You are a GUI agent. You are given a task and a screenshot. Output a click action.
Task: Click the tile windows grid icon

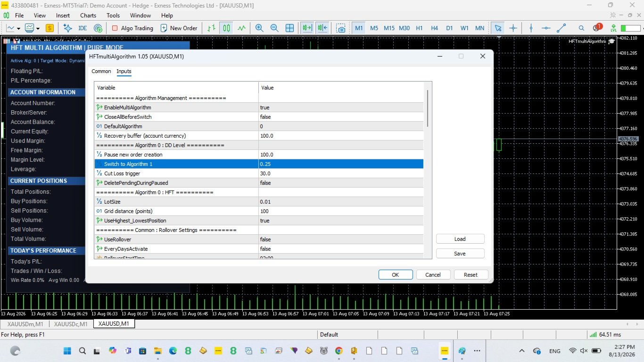click(289, 28)
